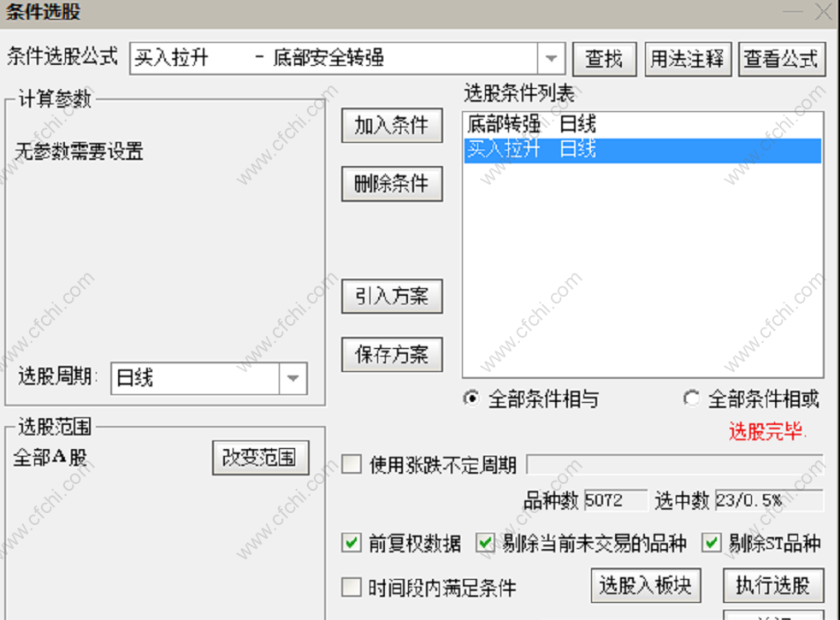The width and height of the screenshot is (840, 620).
Task: Toggle 剔除ST品种 checkbox
Action: [712, 543]
